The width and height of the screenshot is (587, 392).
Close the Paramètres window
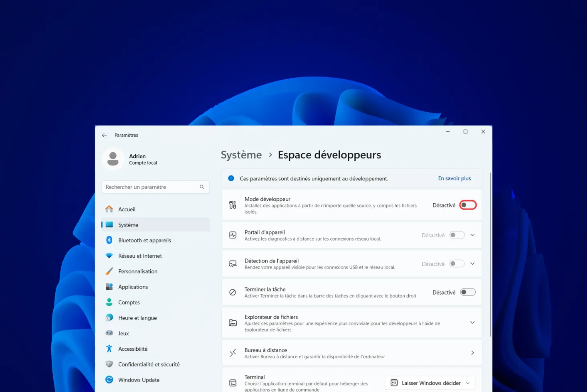coord(483,131)
